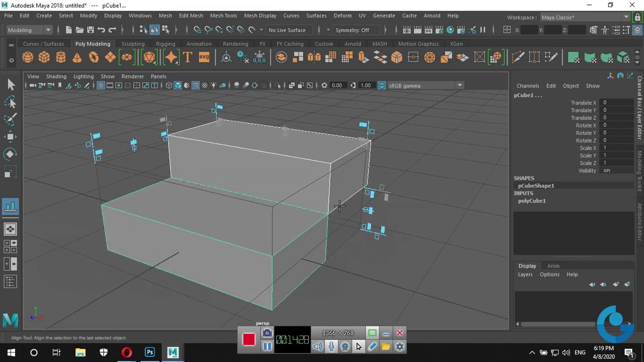Pick the Lasso selection tool

click(x=11, y=102)
